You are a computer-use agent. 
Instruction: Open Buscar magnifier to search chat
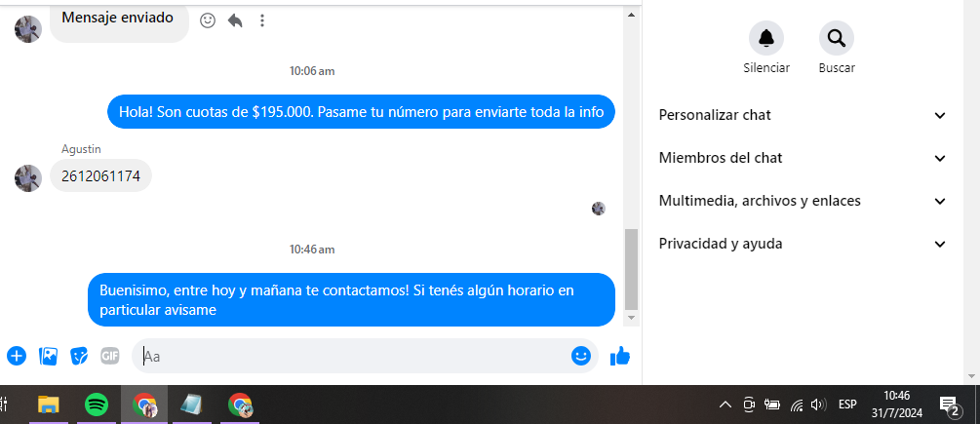(x=837, y=38)
